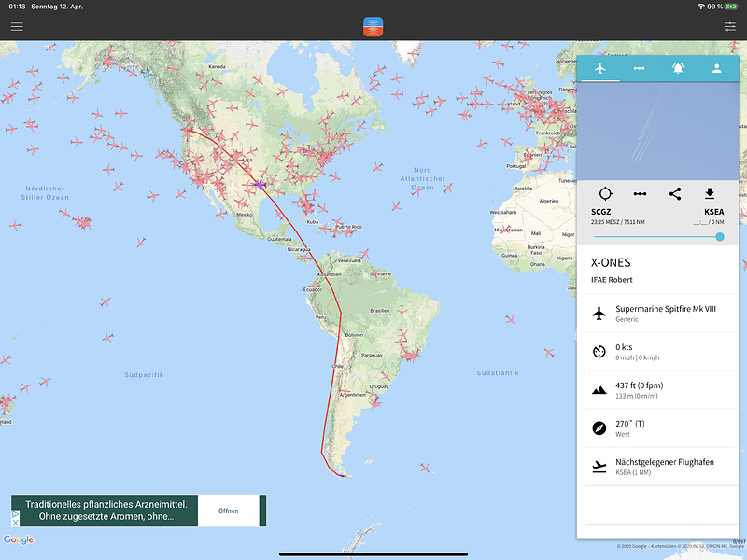This screenshot has width=747, height=560.
Task: Open the AdChoices info icon
Action: pyautogui.click(x=15, y=514)
